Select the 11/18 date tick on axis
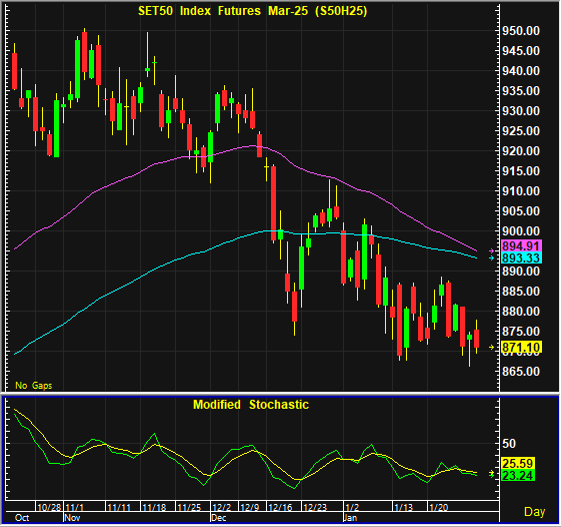The image size is (561, 527). [x=154, y=507]
